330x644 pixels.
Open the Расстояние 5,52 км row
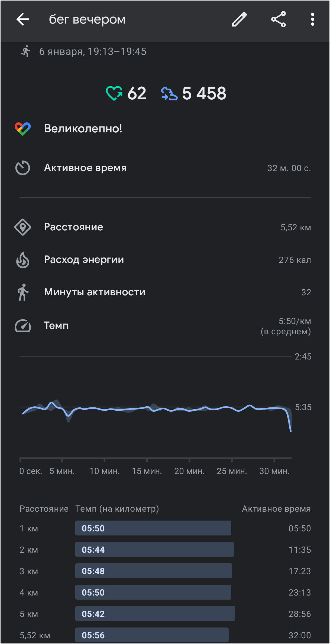(165, 227)
